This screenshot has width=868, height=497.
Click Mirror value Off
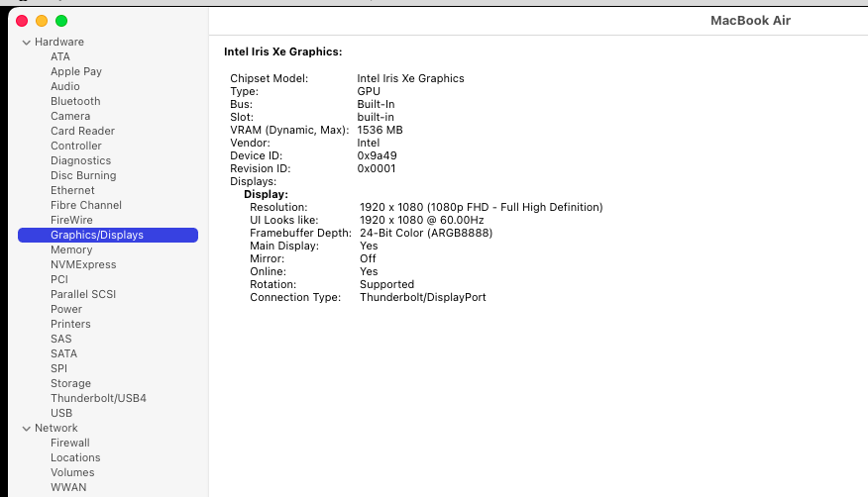coord(368,258)
